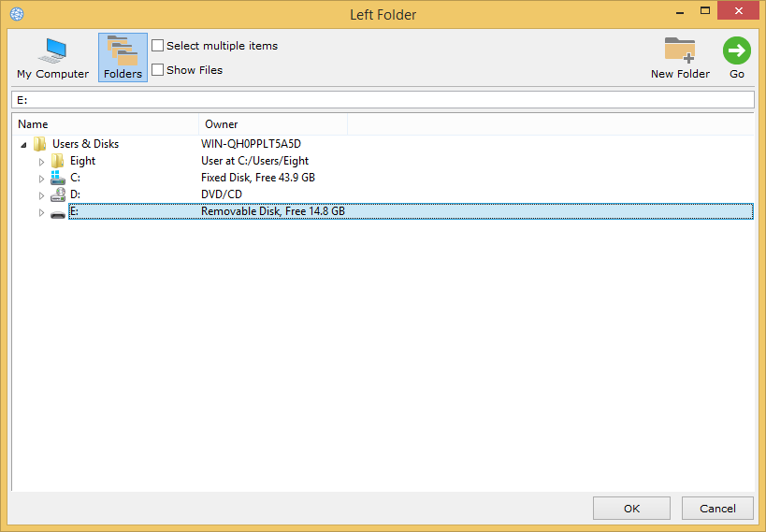Click the C: Windows drive icon
This screenshot has width=766, height=532.
58,178
